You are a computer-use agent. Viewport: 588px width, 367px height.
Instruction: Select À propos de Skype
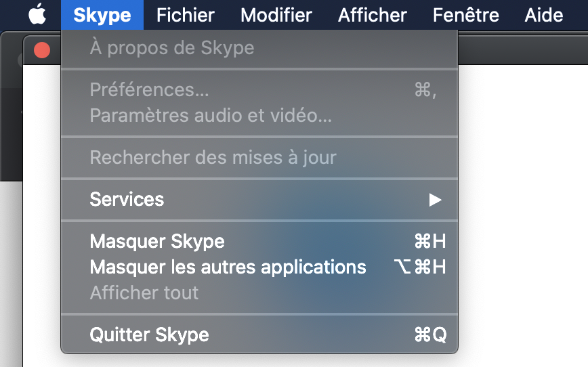click(172, 48)
